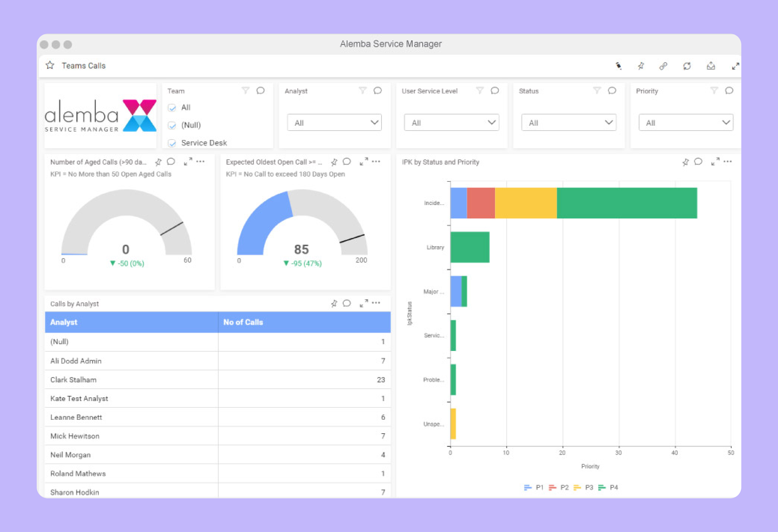The image size is (778, 532).
Task: Open more options for IPK chart
Action: tap(727, 162)
